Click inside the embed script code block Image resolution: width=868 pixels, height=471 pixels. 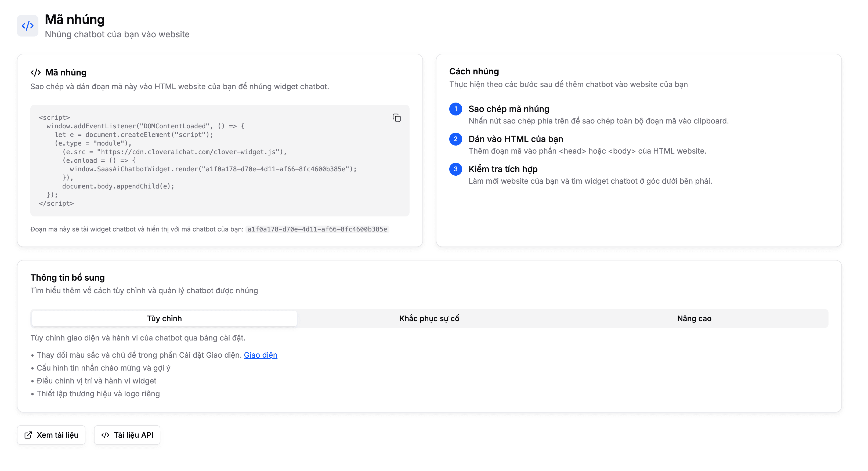pyautogui.click(x=202, y=160)
